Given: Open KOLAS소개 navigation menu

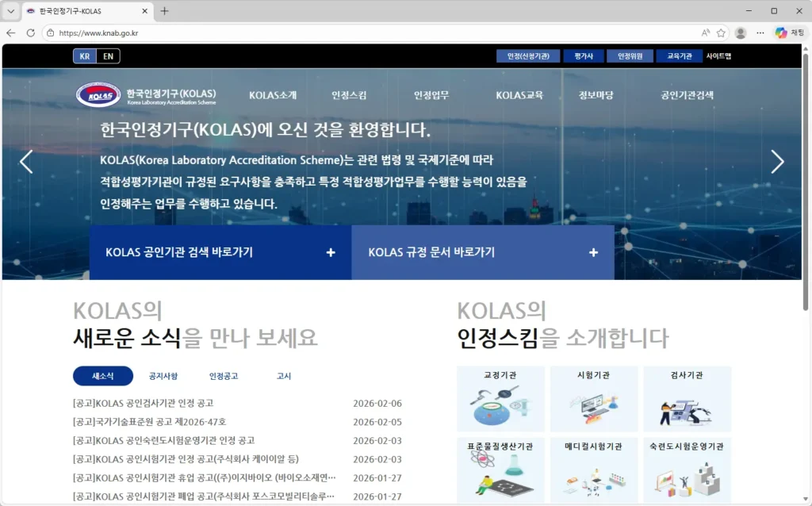Looking at the screenshot, I should 273,95.
